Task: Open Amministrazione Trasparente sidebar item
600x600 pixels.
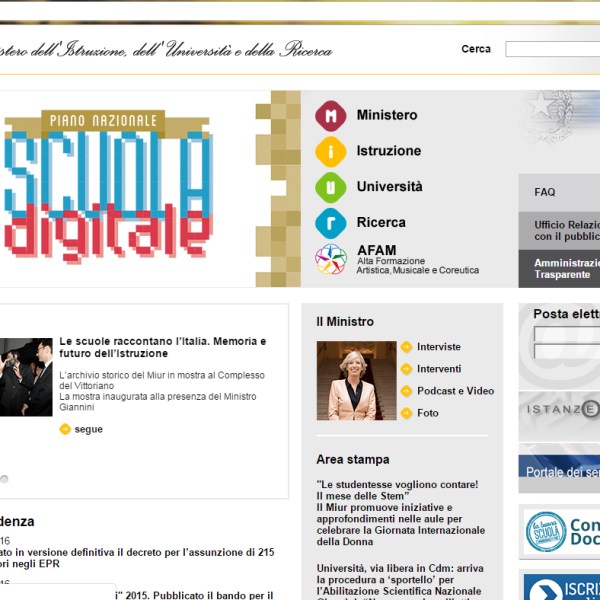Action: [x=559, y=269]
